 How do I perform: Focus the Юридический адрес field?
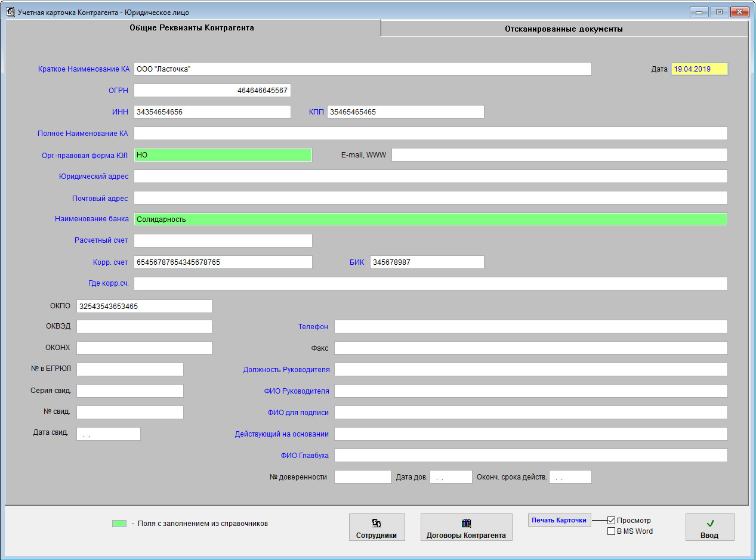click(x=430, y=177)
